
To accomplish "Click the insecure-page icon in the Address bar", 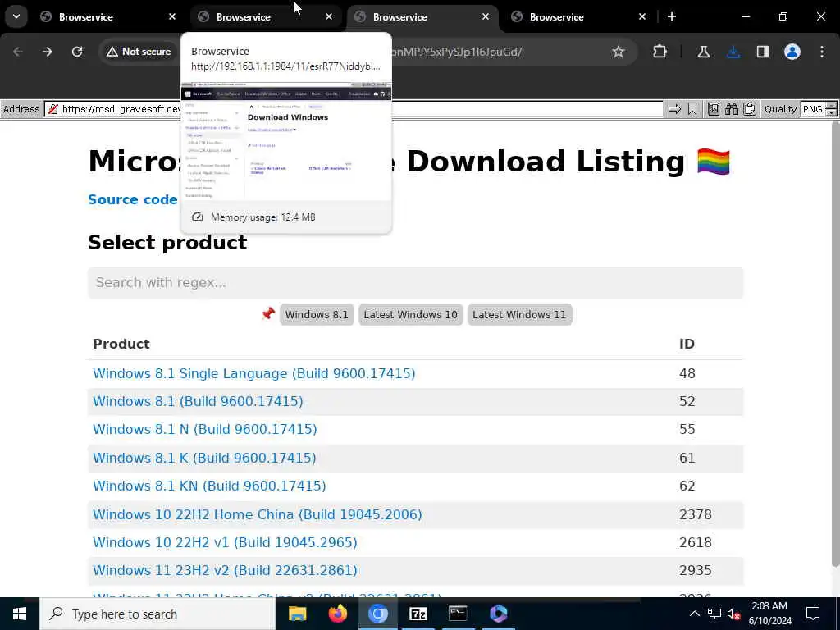I will point(53,109).
